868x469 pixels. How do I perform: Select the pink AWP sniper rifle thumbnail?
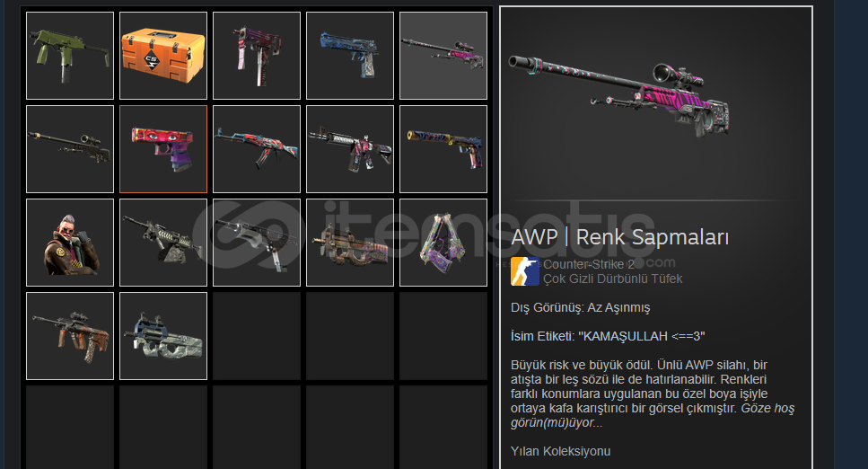(443, 56)
